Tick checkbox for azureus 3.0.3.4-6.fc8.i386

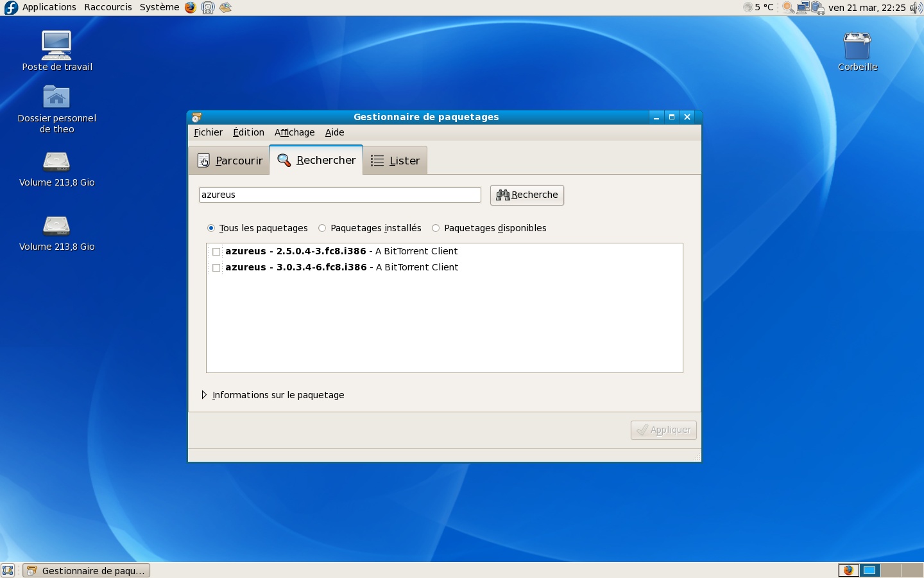216,268
